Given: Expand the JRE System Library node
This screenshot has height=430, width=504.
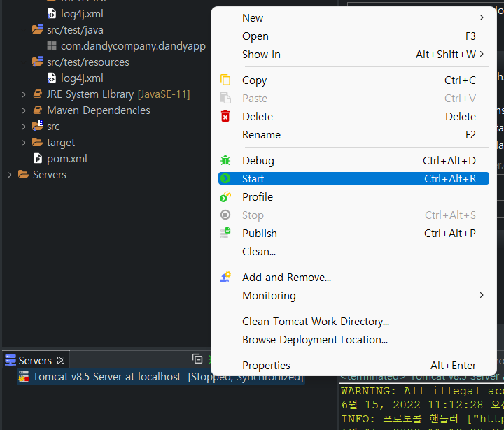Looking at the screenshot, I should 24,94.
